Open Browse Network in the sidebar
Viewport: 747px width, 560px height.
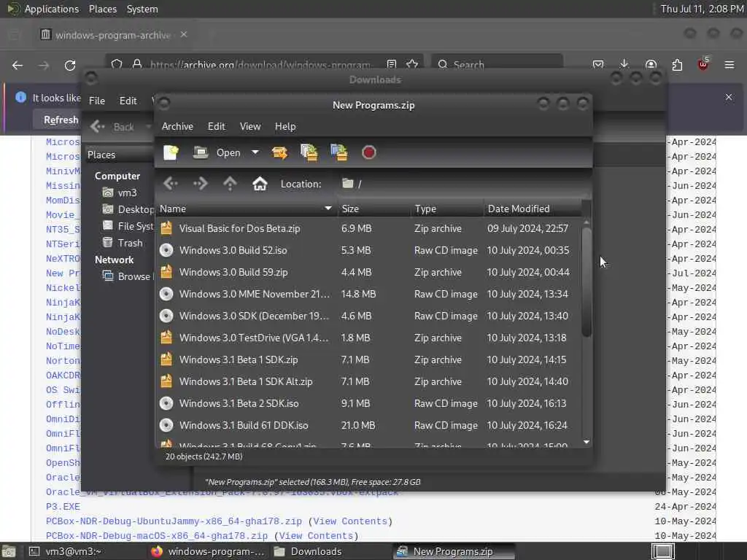point(127,276)
